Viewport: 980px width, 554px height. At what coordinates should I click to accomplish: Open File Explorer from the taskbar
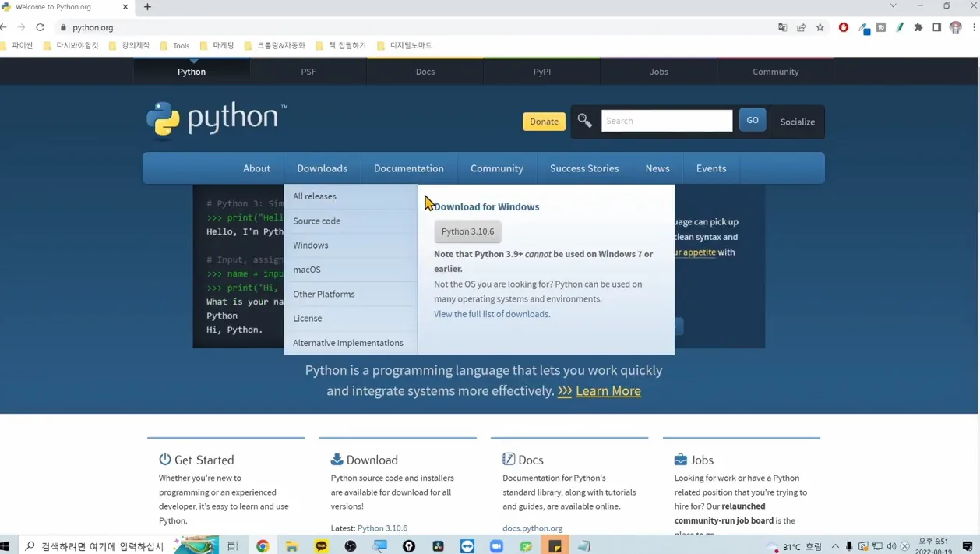[292, 546]
